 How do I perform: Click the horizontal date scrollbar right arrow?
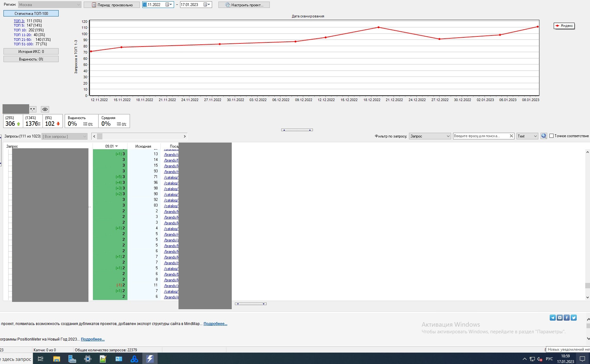click(185, 136)
